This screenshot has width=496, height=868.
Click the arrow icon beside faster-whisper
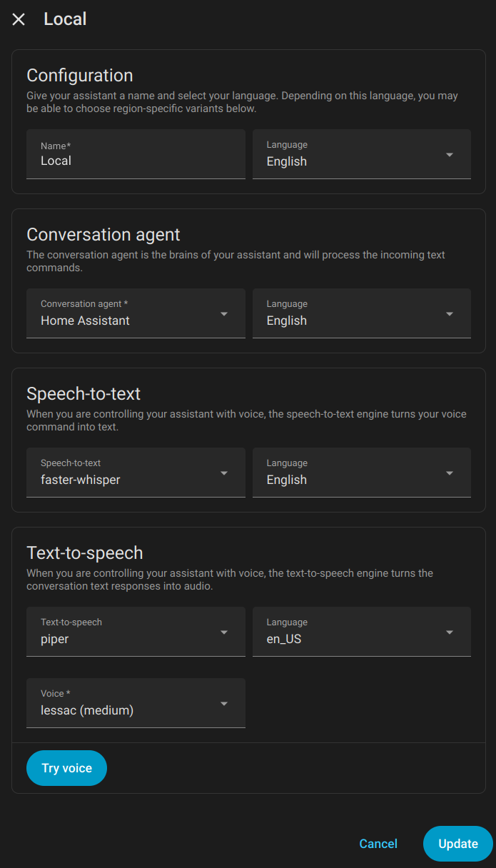(224, 473)
